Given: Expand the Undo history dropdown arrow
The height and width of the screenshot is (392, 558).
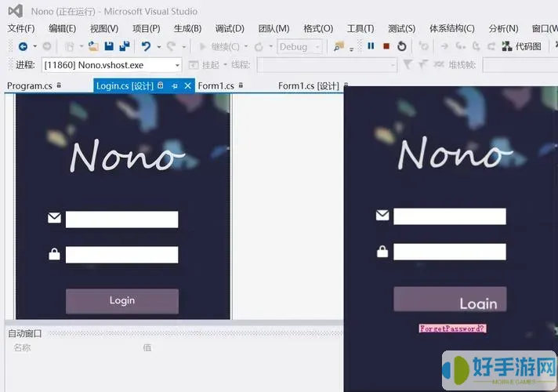Looking at the screenshot, I should click(159, 46).
